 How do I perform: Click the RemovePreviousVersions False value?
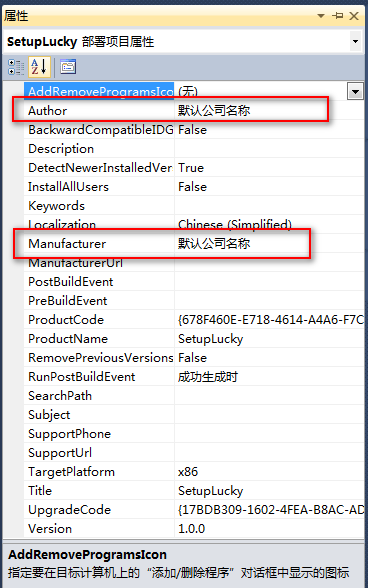click(x=192, y=358)
